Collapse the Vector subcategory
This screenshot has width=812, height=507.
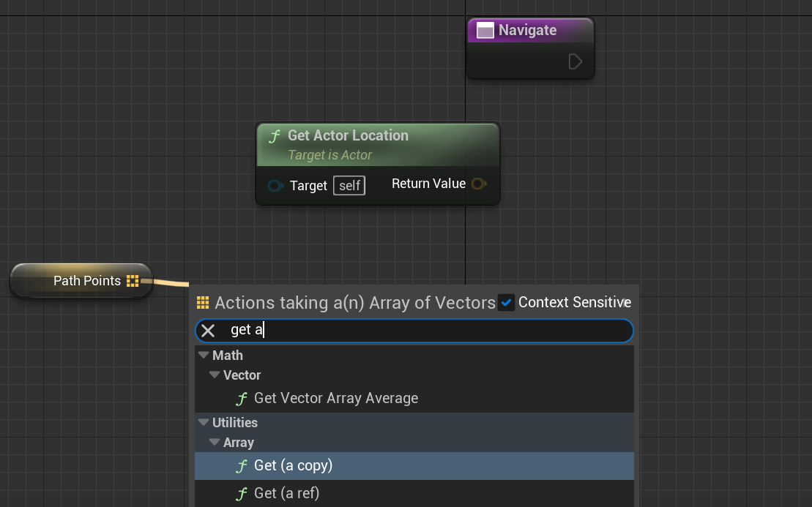click(x=214, y=375)
